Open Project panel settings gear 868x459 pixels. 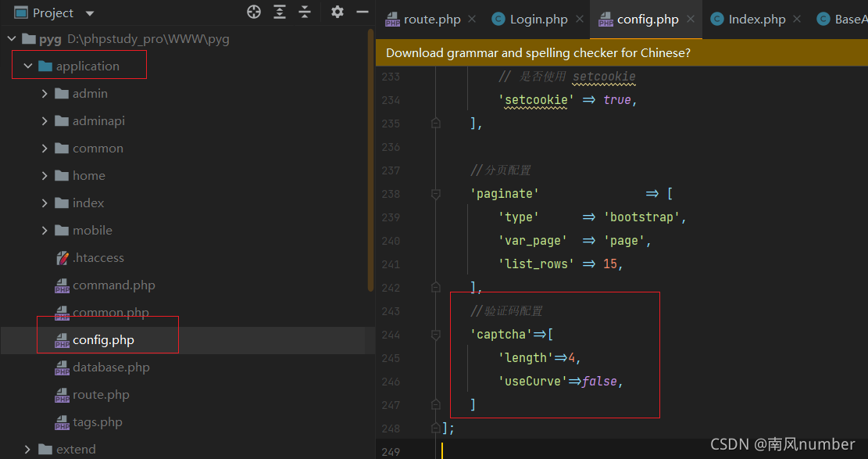pos(338,12)
